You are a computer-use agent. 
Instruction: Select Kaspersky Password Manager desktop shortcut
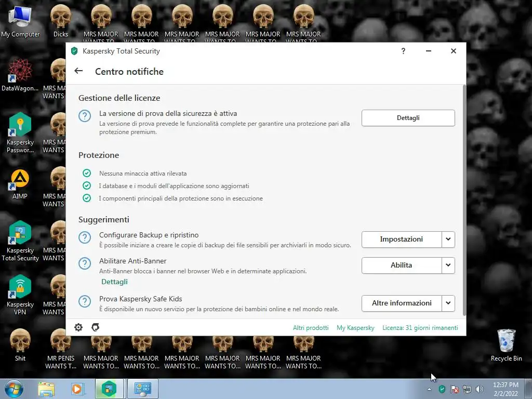coord(20,132)
